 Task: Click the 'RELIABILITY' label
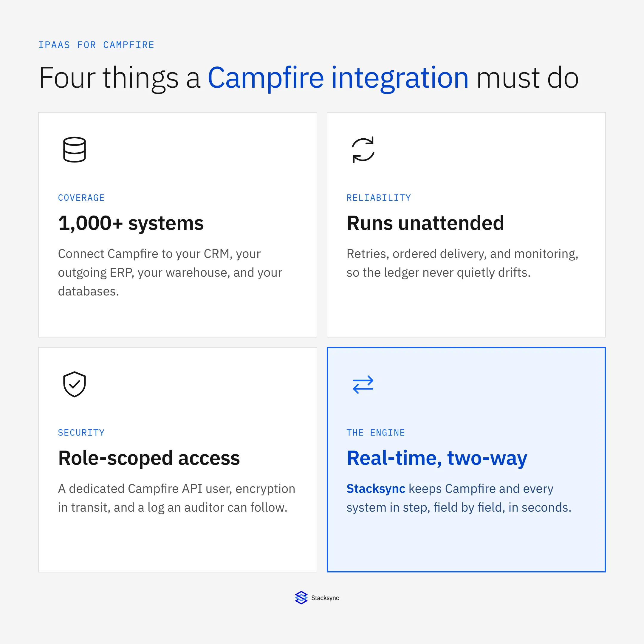379,198
